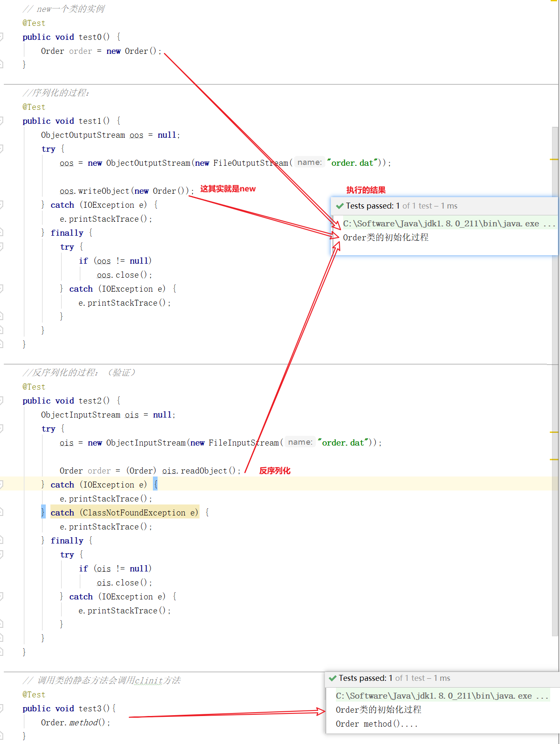Collapse the test3 method using its gutter fold marker
The height and width of the screenshot is (744, 560).
[1, 708]
